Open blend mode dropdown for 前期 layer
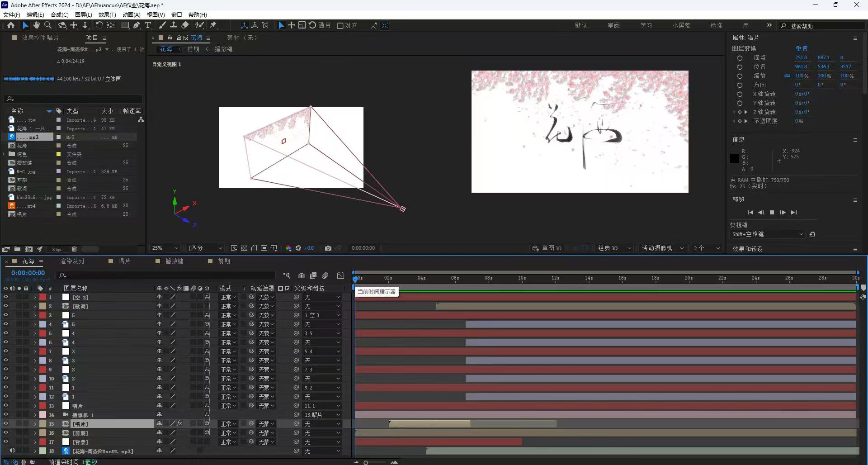The width and height of the screenshot is (868, 465). tap(229, 433)
